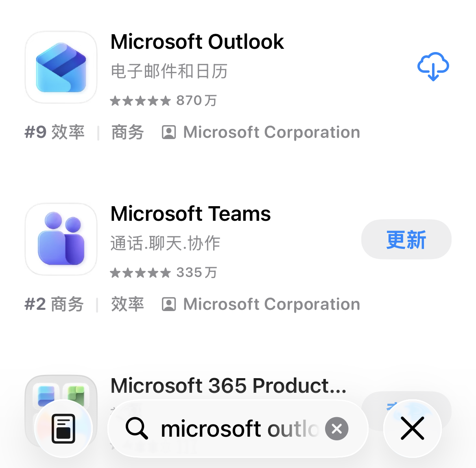Image resolution: width=476 pixels, height=468 pixels.
Task: Tap the 商务 category tag under Outlook
Action: pyautogui.click(x=127, y=132)
